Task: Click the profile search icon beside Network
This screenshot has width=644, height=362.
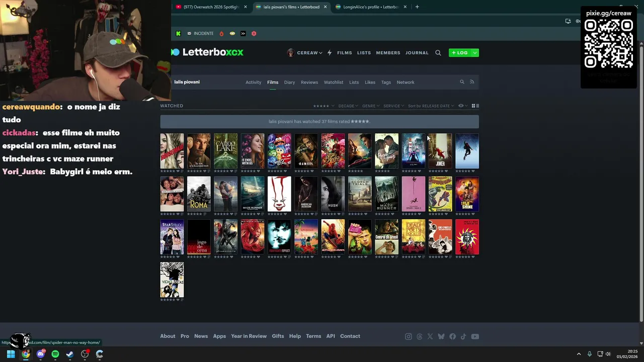Action: (x=462, y=82)
